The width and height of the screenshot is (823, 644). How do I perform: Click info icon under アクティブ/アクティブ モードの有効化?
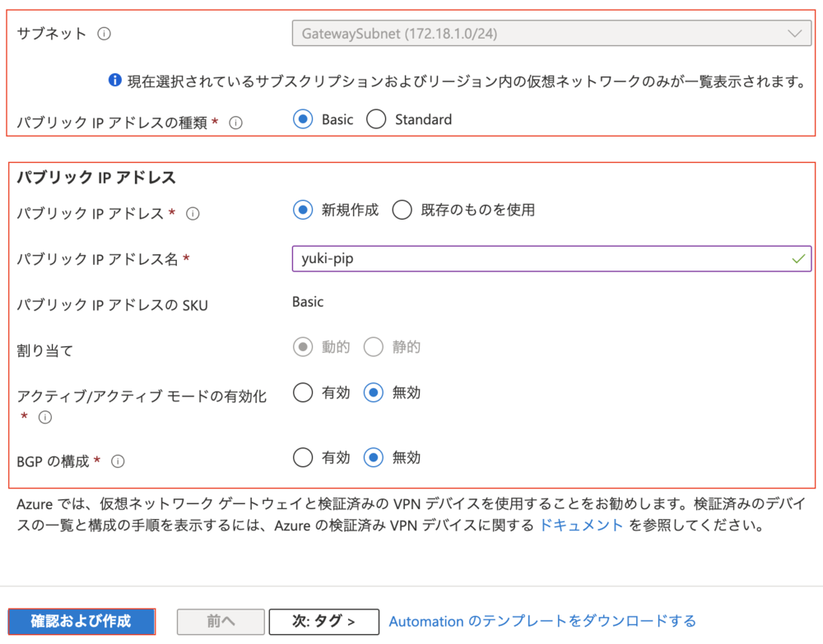(x=45, y=417)
